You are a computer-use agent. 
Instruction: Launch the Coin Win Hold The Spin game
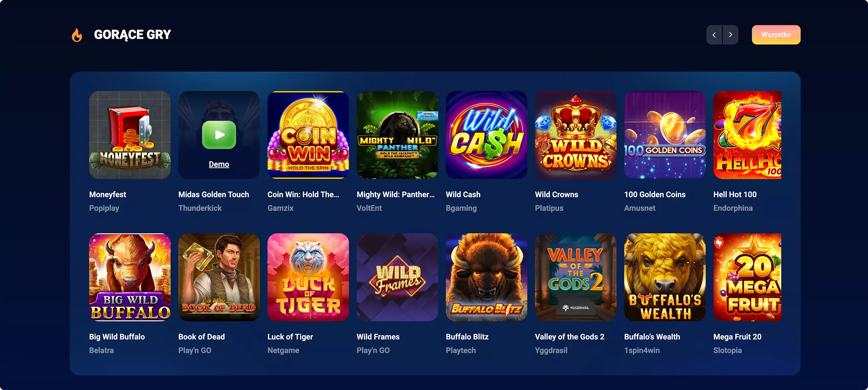(308, 135)
